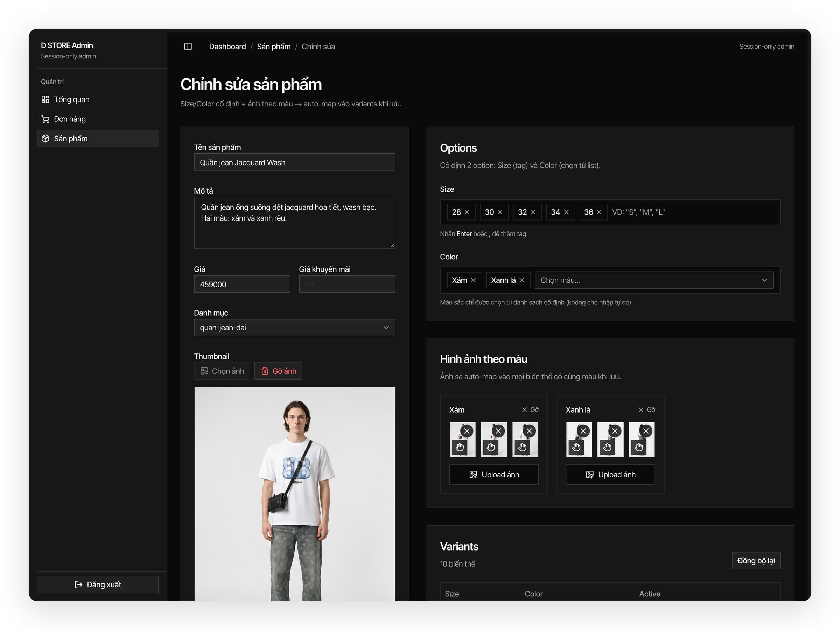Navigate to Dashboard breadcrumb
The width and height of the screenshot is (840, 630).
227,46
